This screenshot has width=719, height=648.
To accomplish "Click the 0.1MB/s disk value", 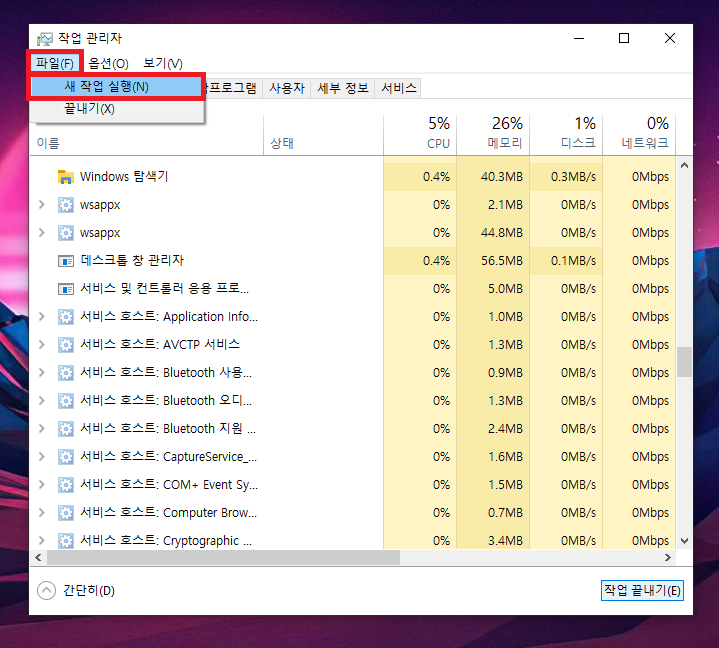I will tap(573, 261).
